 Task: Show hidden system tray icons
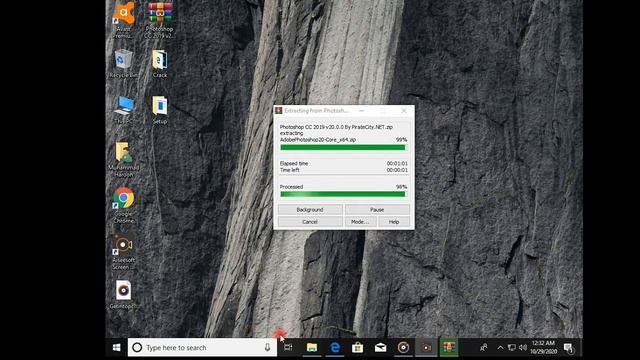point(500,347)
